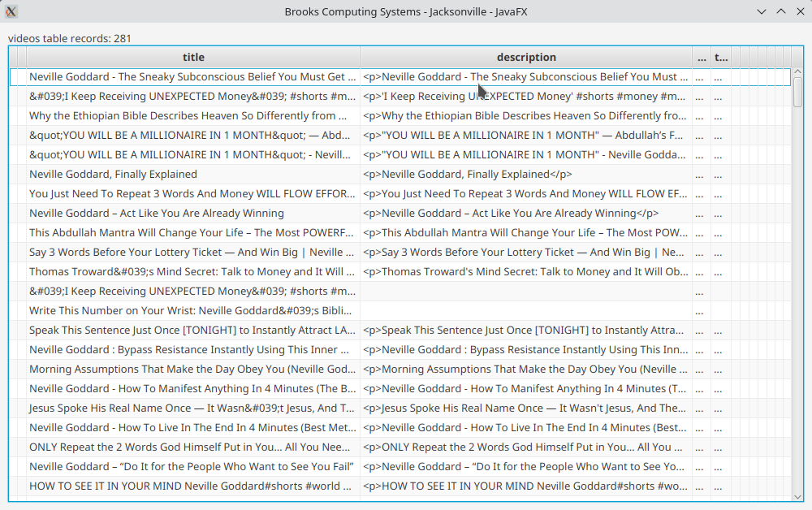Select "HOW TO SEE IT IN YOUR MIND" row
The width and height of the screenshot is (812, 510).
point(191,486)
